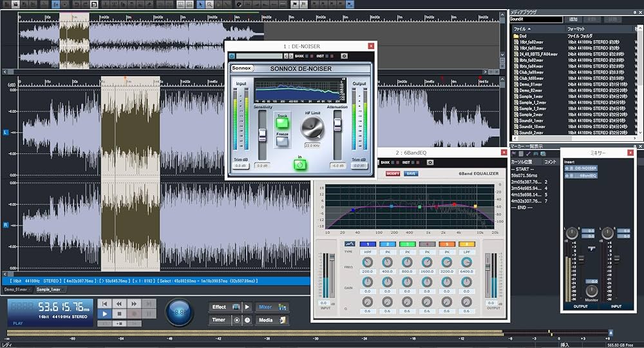Click the 6BandEQ SAVE button
Viewport: 644px width, 348px height.
[411, 174]
